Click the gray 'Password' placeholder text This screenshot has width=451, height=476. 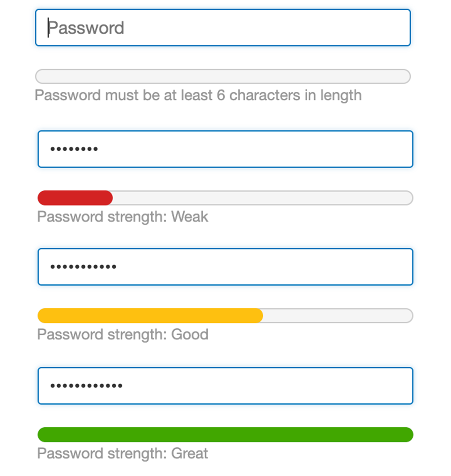86,28
